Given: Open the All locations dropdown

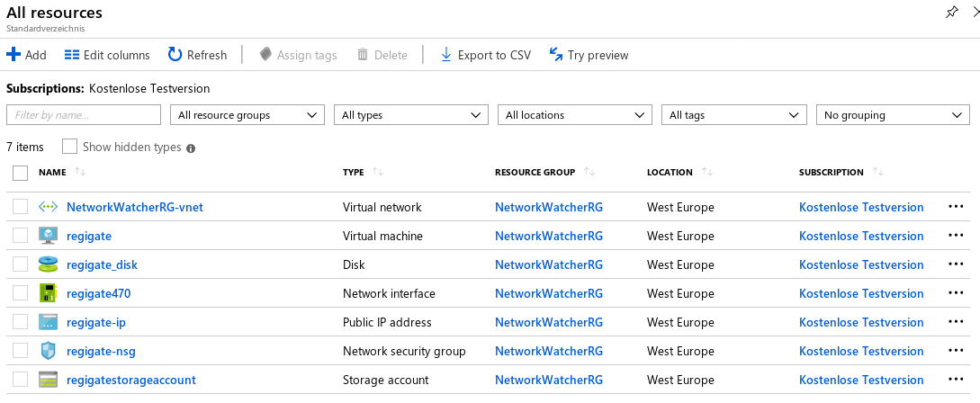Looking at the screenshot, I should 575,115.
